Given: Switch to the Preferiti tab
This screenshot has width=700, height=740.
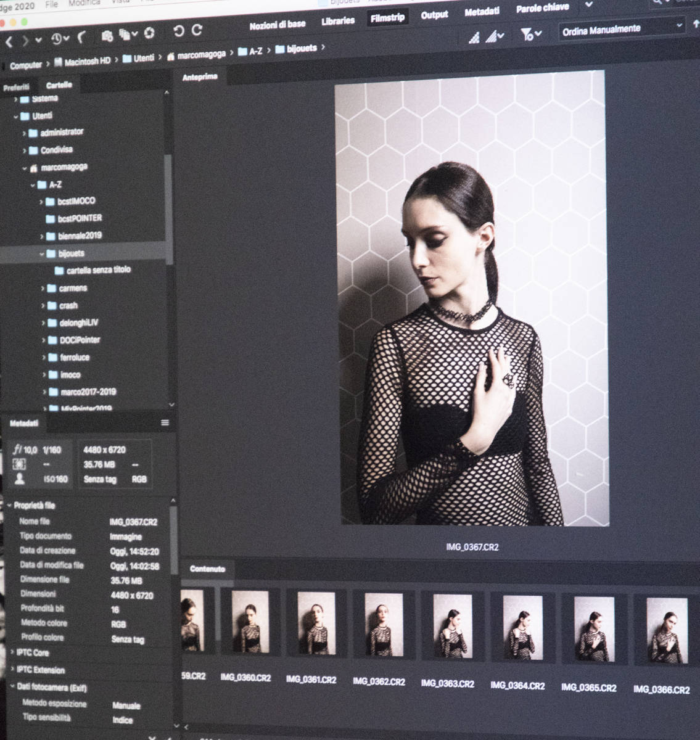Looking at the screenshot, I should click(x=16, y=88).
